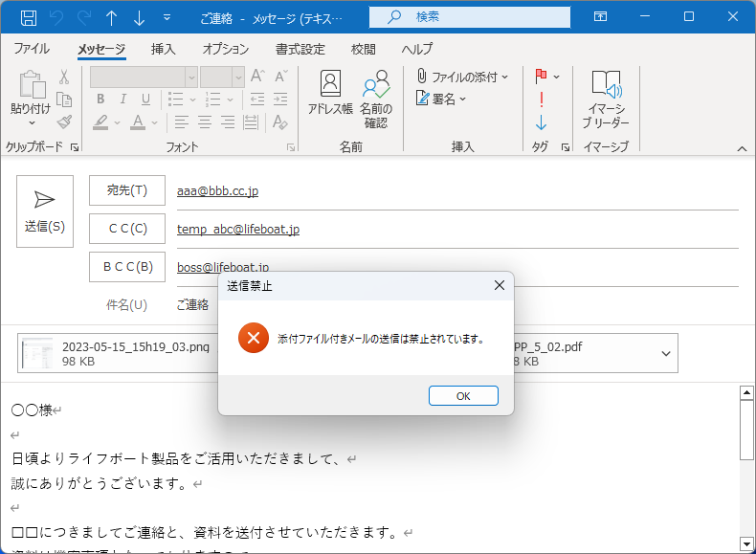Click the font color letter A button
This screenshot has width=756, height=554.
click(x=138, y=122)
